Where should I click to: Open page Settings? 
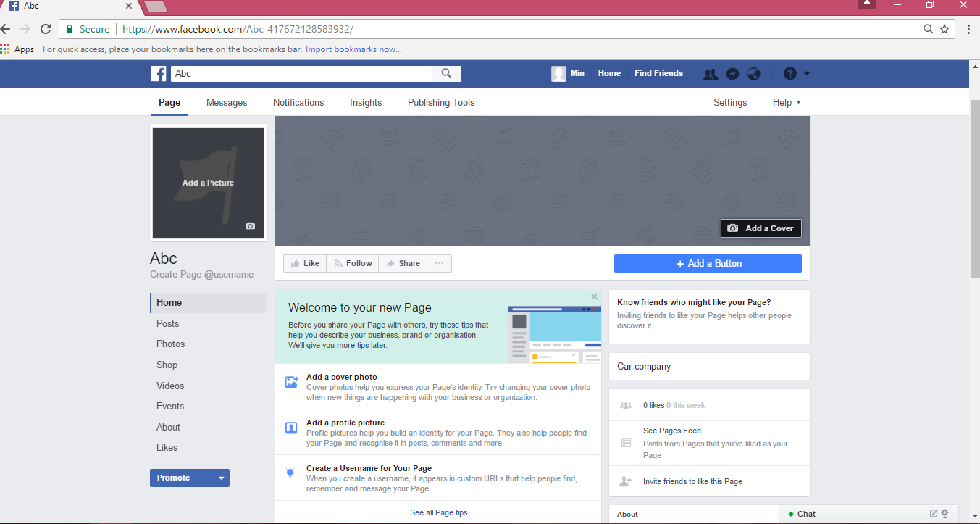(x=730, y=102)
